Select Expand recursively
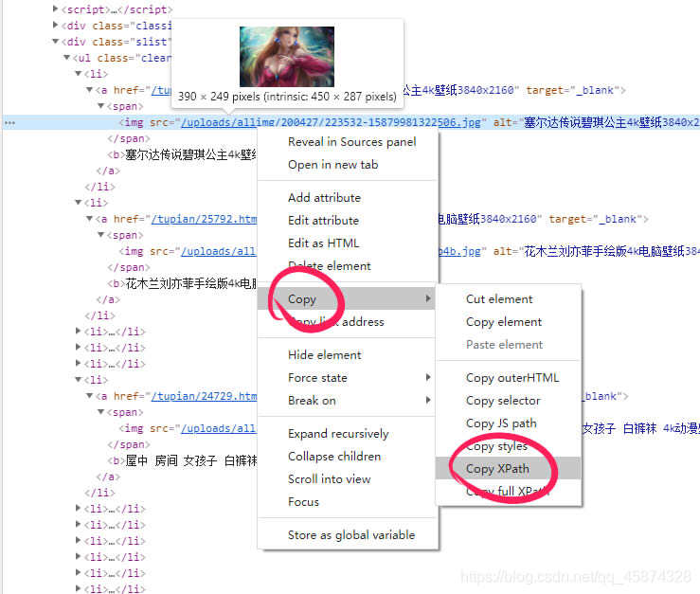This screenshot has width=700, height=594. tap(338, 433)
